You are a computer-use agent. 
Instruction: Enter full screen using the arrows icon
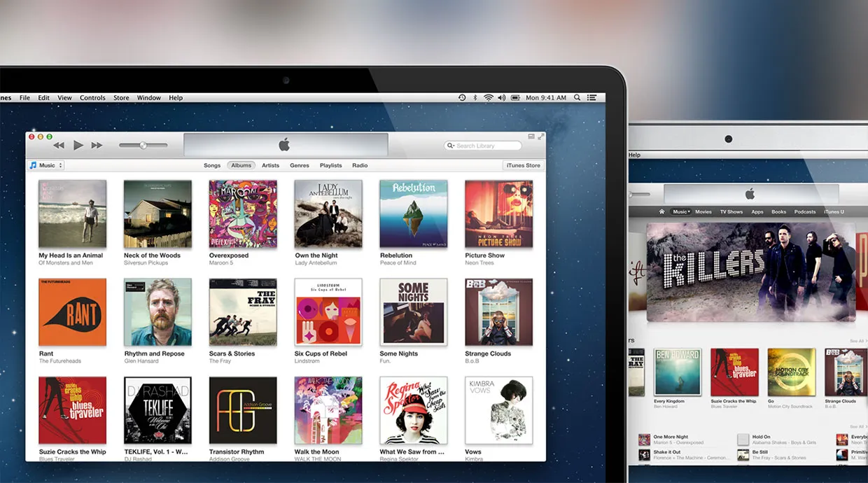[x=540, y=136]
